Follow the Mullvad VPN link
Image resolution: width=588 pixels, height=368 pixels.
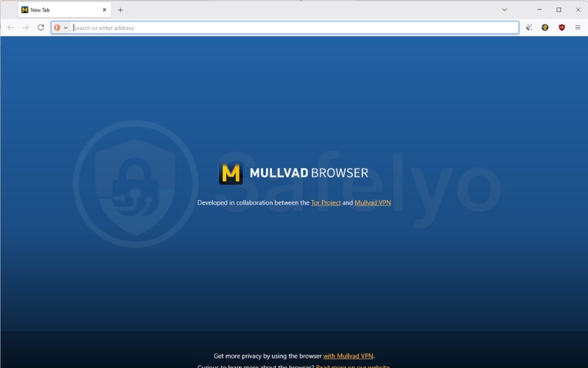tap(373, 203)
